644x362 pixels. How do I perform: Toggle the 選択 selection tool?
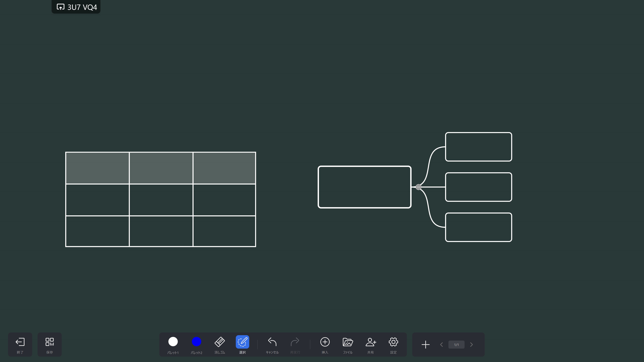tap(242, 342)
